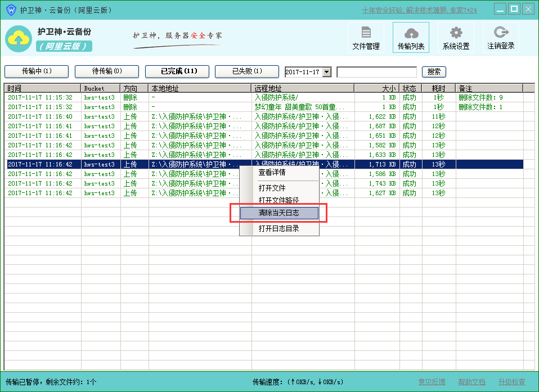The width and height of the screenshot is (539, 392).
Task: Click remote path 梦幻童年 甜美童歌 50首童...
Action: (299, 107)
